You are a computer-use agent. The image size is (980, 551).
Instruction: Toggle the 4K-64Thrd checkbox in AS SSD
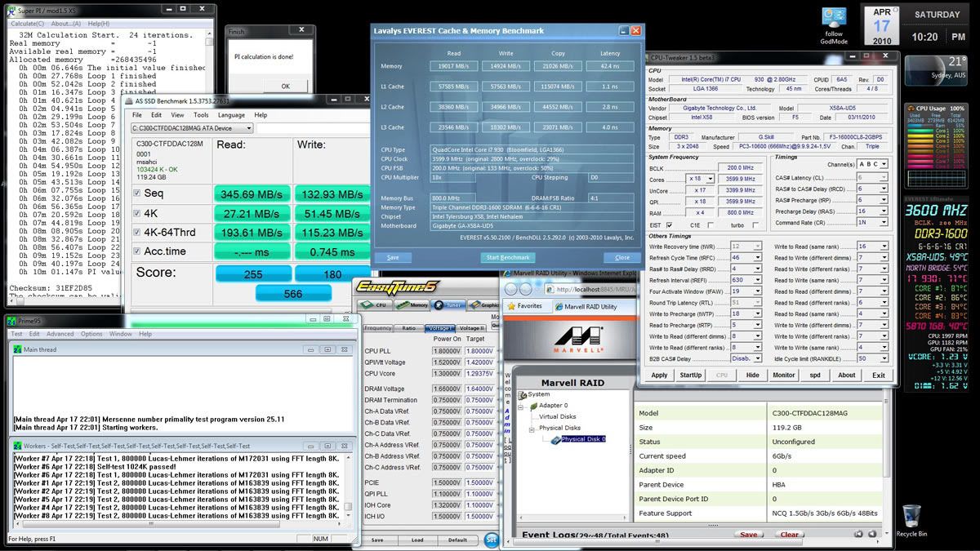click(137, 233)
